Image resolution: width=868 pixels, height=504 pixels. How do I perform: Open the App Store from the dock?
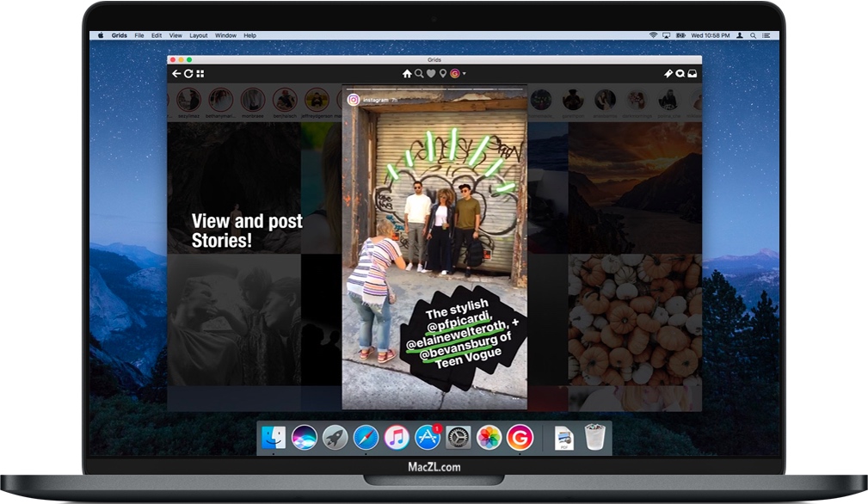click(x=428, y=438)
